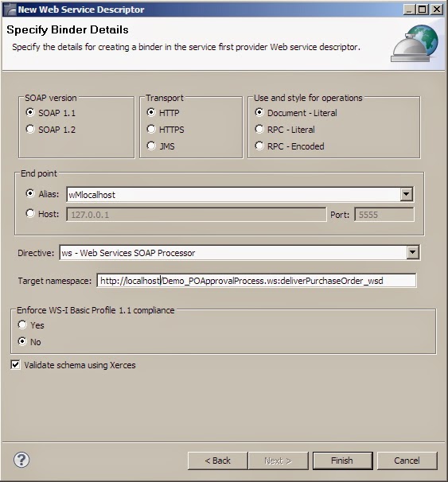Click the Directive combo box field
Screen dimensions: 448x482
[240, 253]
